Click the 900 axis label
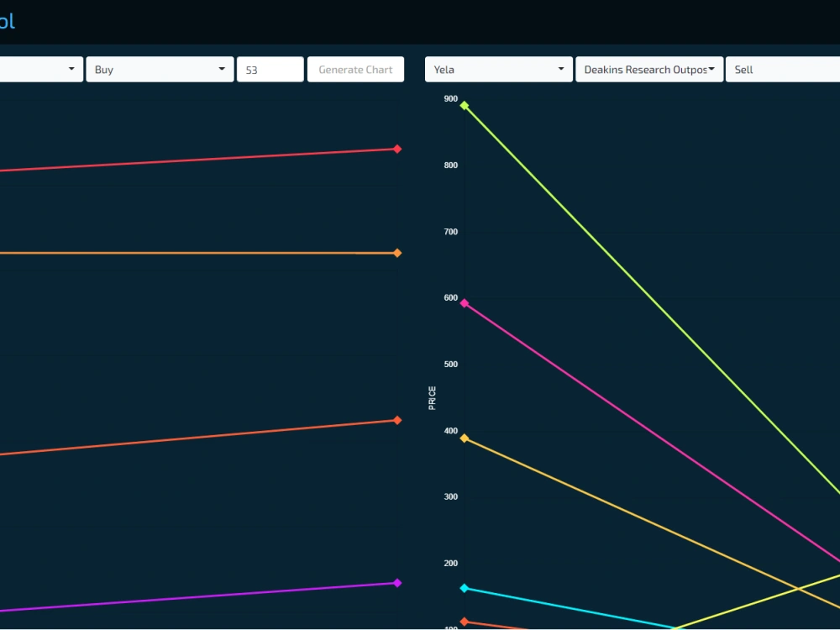 click(x=451, y=99)
